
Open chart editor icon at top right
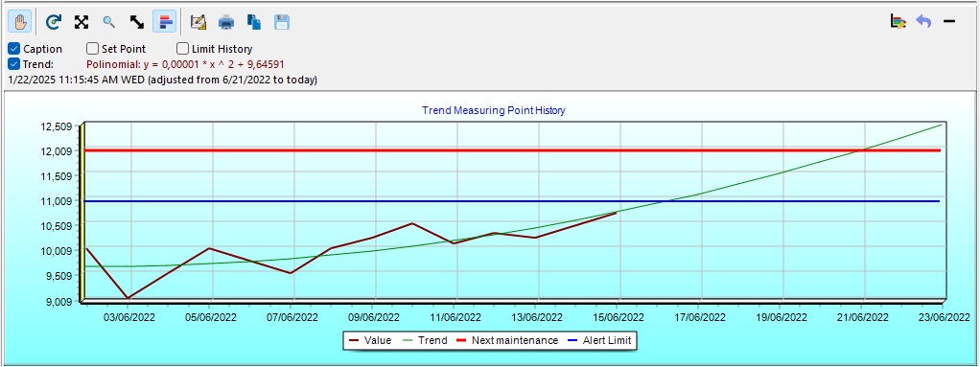pos(898,22)
